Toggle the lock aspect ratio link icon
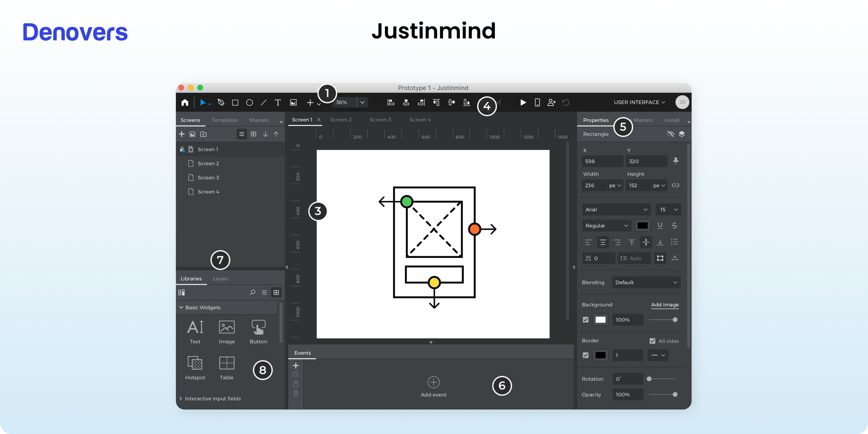The image size is (868, 434). pos(676,185)
